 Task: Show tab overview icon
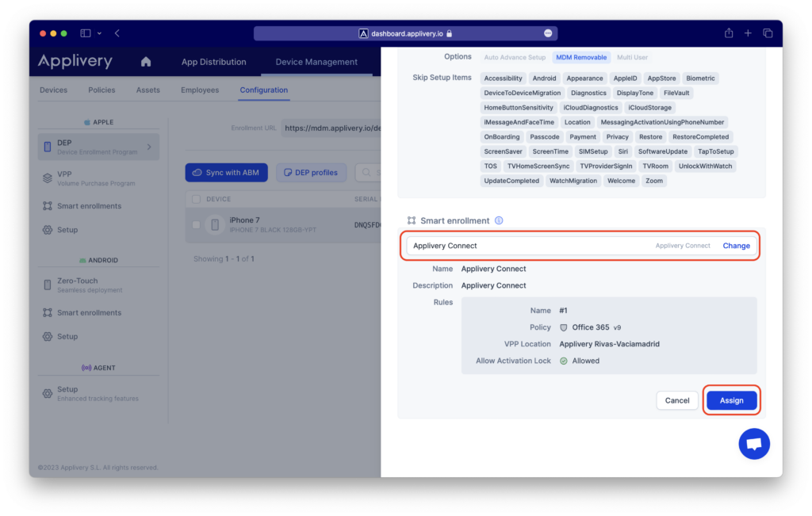click(x=768, y=33)
